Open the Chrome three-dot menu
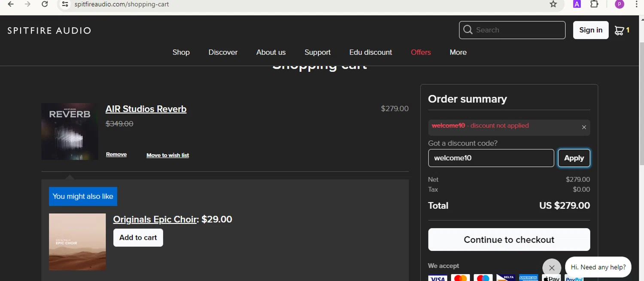644x281 pixels. point(637,4)
